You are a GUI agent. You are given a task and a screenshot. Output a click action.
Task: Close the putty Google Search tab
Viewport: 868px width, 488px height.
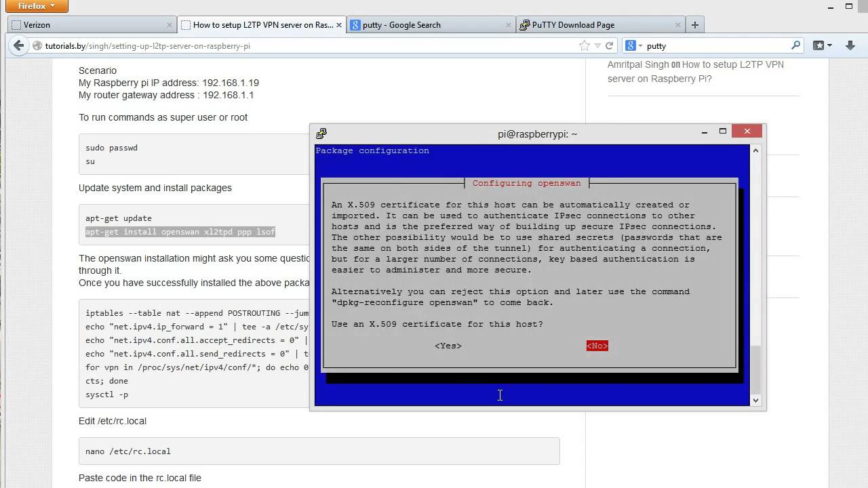509,25
